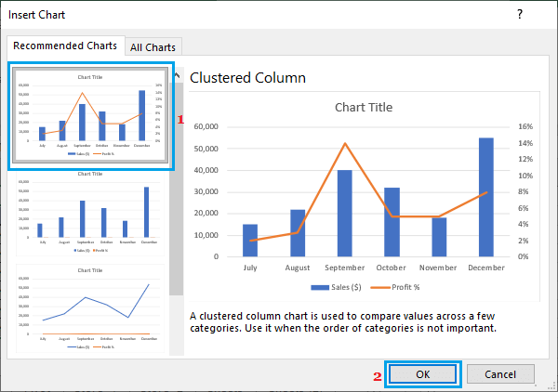The width and height of the screenshot is (558, 392).
Task: Open the All Charts tab
Action: [153, 46]
